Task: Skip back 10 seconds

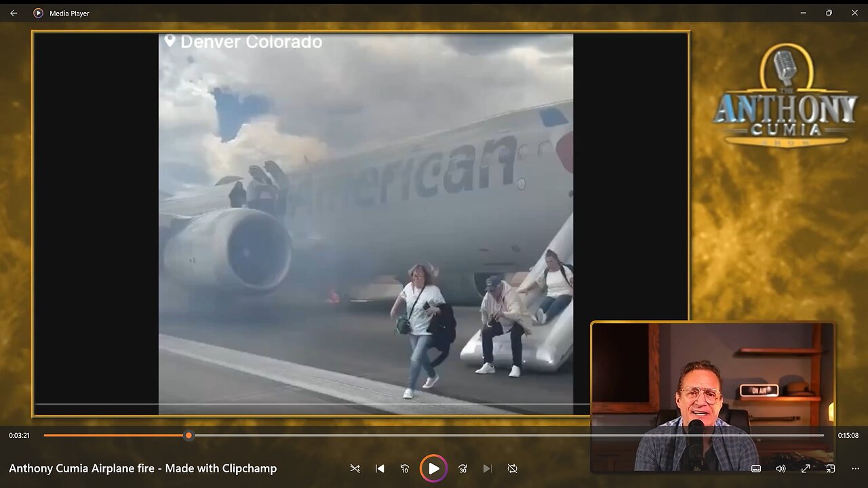Action: point(405,468)
